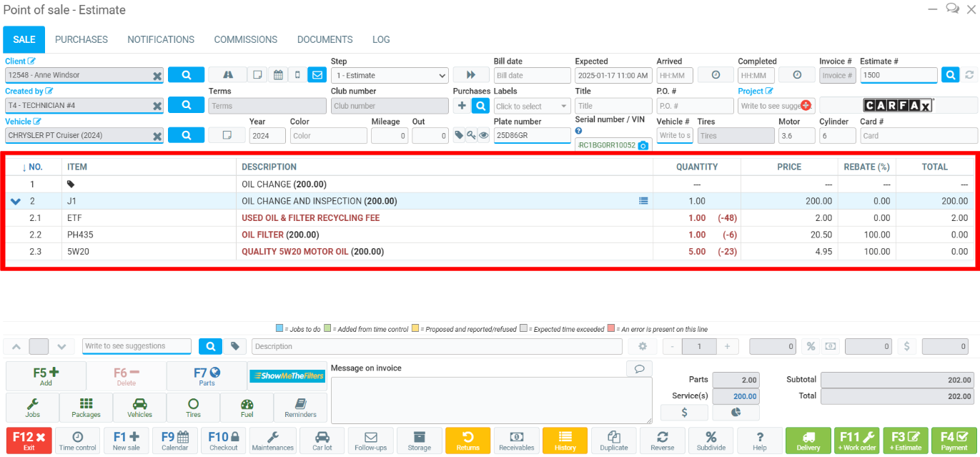Image resolution: width=980 pixels, height=457 pixels.
Task: Click the Time control clock button
Action: tap(77, 440)
